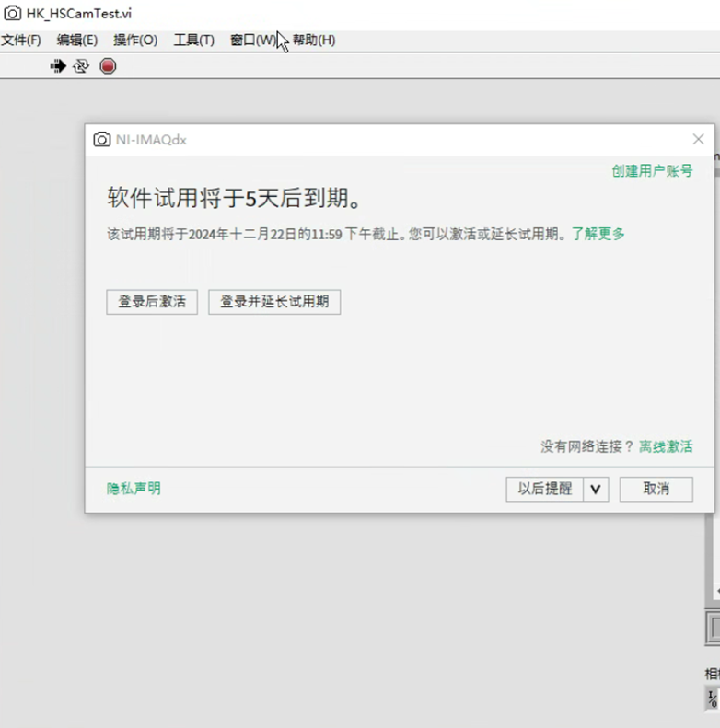Open the 操作(O) menu
Viewport: 720px width, 728px height.
coord(135,40)
